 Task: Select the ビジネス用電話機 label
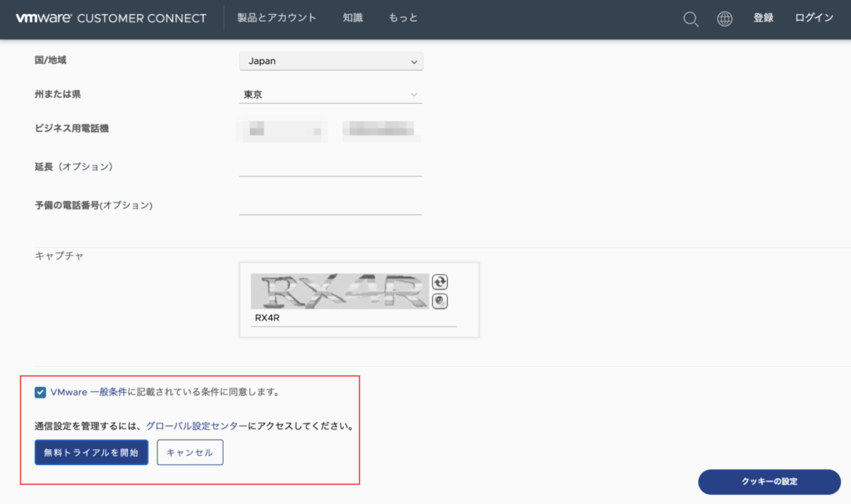pyautogui.click(x=71, y=129)
